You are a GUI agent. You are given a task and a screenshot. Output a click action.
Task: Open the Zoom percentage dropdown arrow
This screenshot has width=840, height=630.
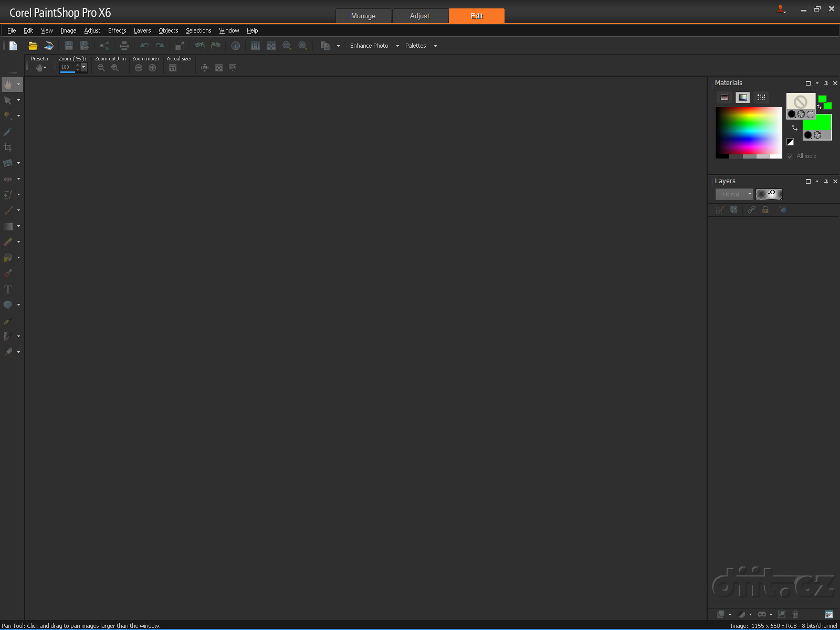click(83, 67)
